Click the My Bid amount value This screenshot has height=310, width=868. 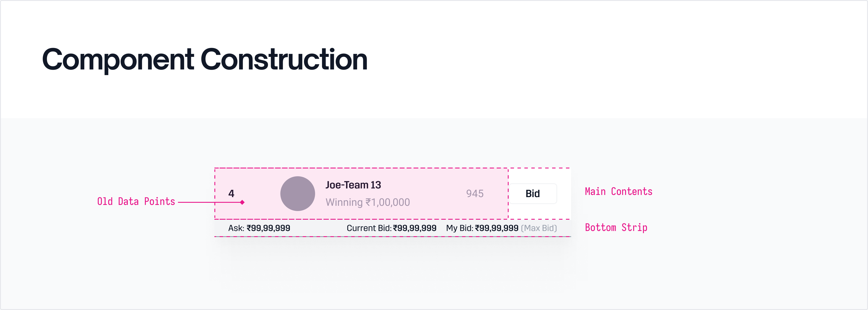point(497,228)
